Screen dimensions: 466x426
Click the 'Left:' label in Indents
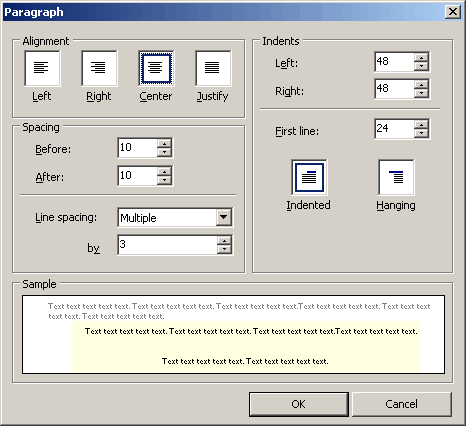pyautogui.click(x=286, y=63)
